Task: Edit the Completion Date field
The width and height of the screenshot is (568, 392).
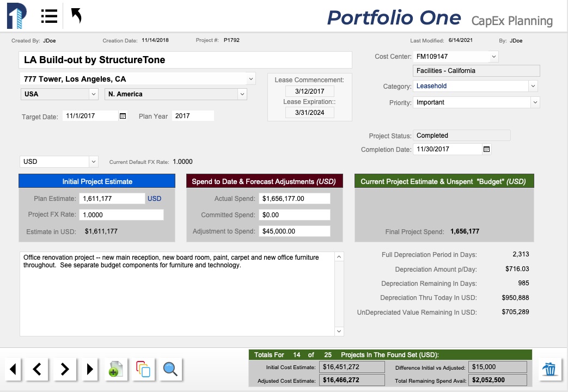Action: pos(448,149)
